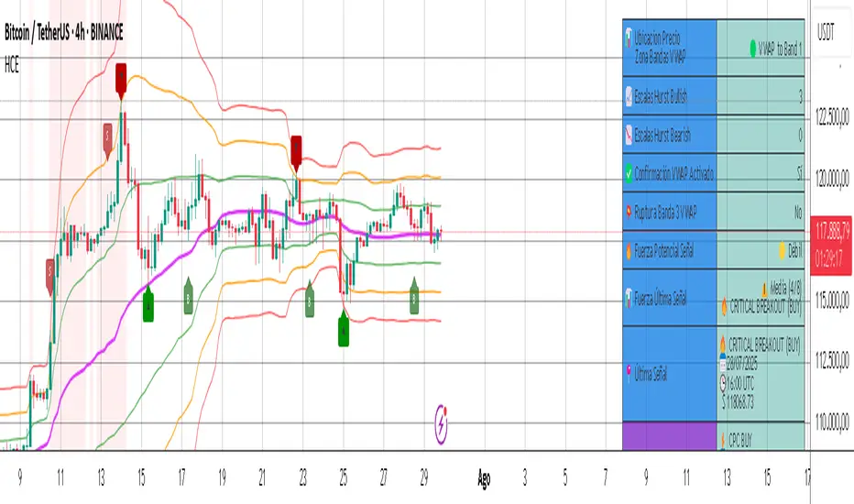Click the 23 date label on time axis

302,478
